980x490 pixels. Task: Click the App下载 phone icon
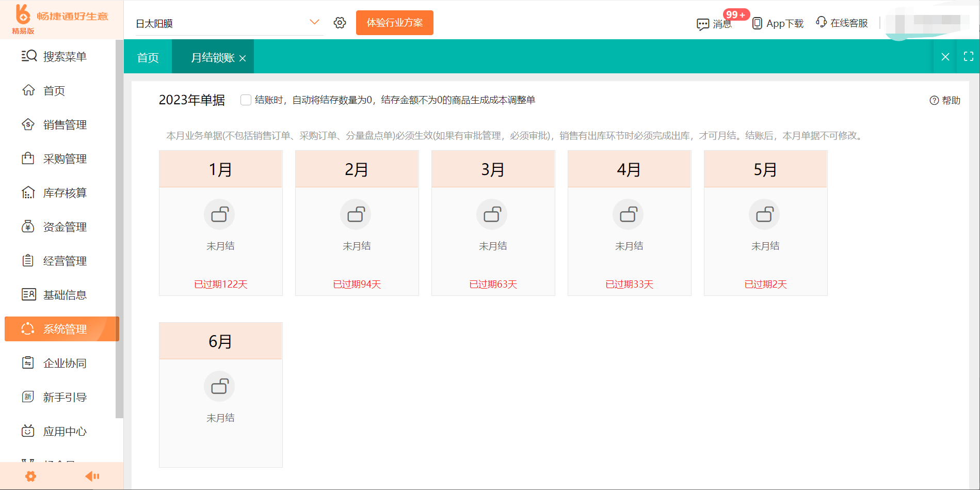pos(757,23)
